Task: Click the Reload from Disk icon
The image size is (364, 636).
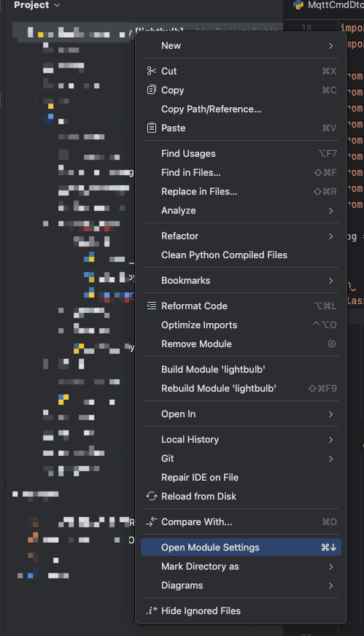Action: coord(151,496)
